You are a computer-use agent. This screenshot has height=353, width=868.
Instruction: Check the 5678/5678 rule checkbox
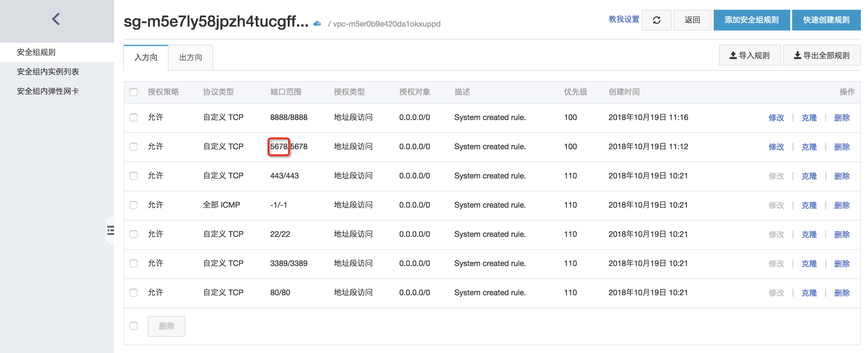[x=134, y=147]
